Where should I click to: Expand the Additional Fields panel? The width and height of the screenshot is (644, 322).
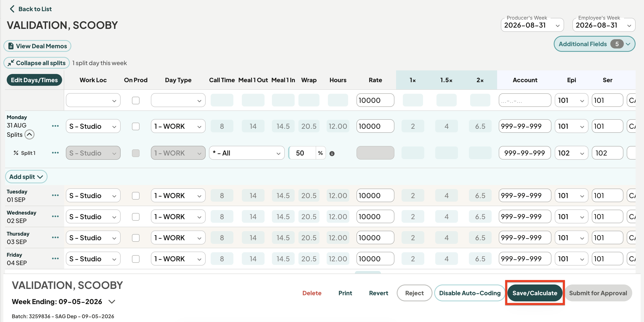(594, 44)
